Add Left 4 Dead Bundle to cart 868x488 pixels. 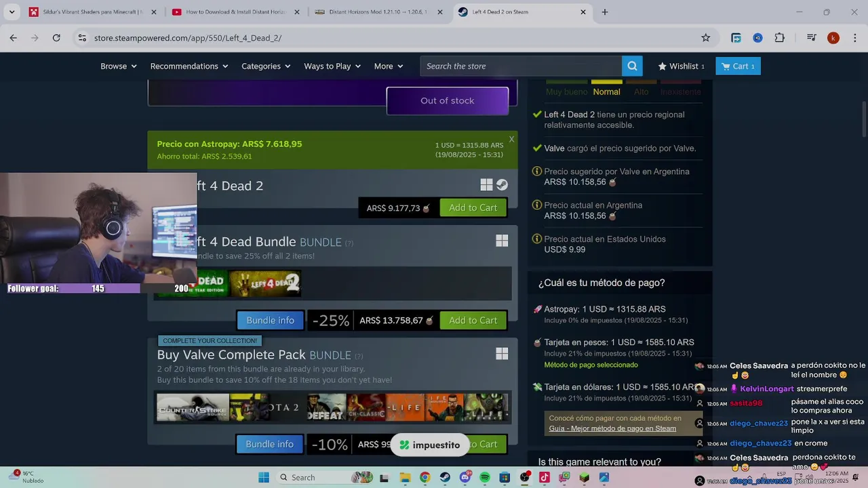[x=473, y=321]
